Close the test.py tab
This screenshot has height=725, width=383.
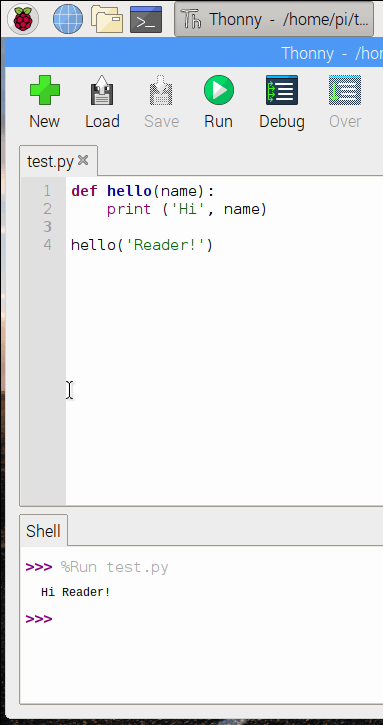(83, 160)
